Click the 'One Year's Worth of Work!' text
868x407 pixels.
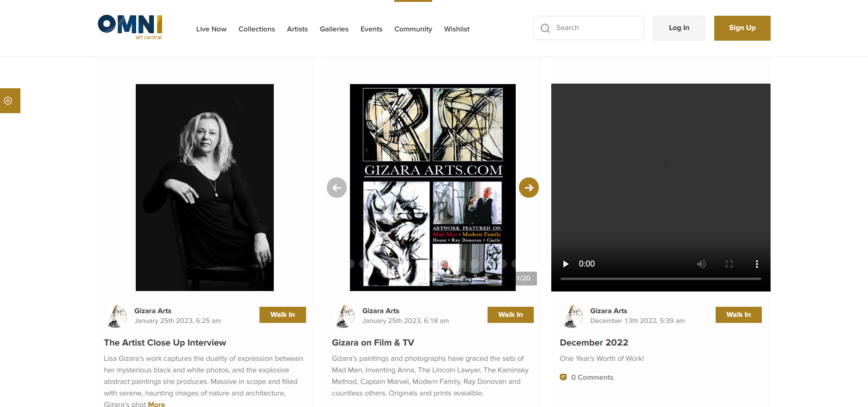coord(602,358)
